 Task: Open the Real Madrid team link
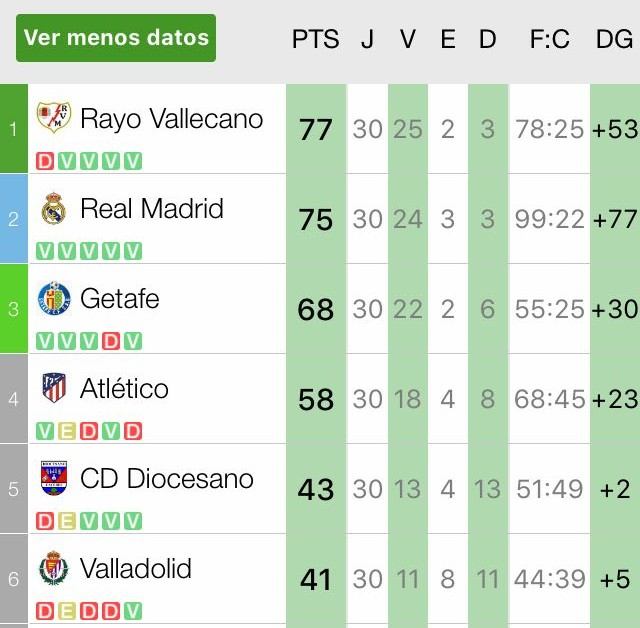click(x=151, y=209)
